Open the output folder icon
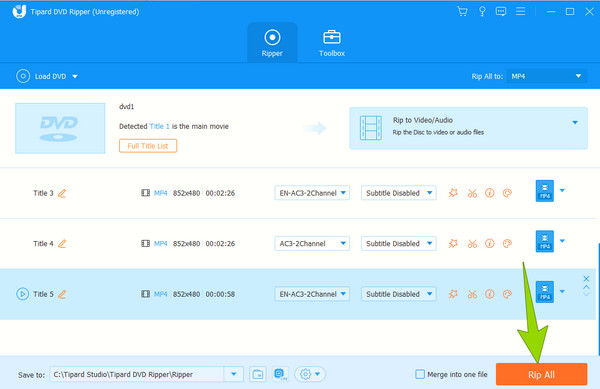Screen dimensions: 600x389 click(x=258, y=374)
